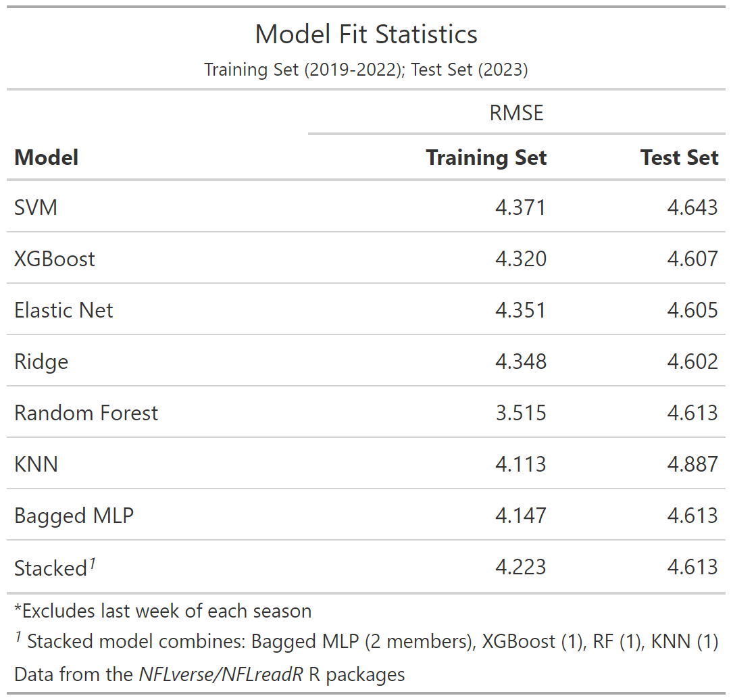Click the Model Fit Statistics title
731x700 pixels.
[365, 34]
